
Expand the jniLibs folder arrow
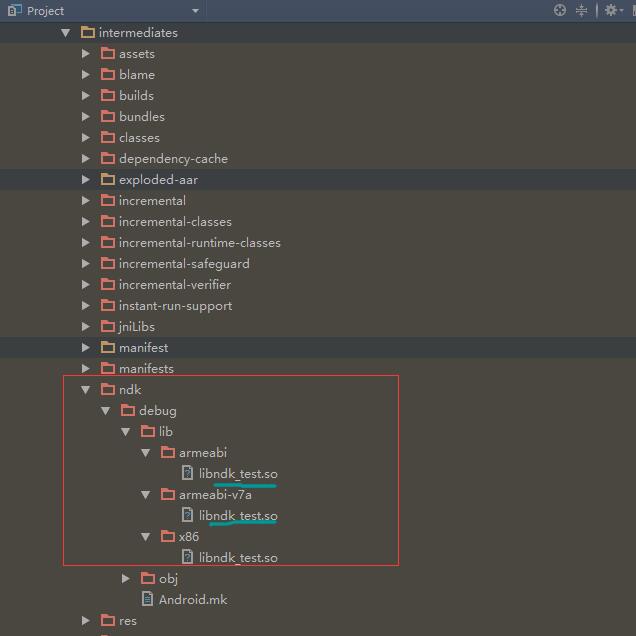pos(86,327)
